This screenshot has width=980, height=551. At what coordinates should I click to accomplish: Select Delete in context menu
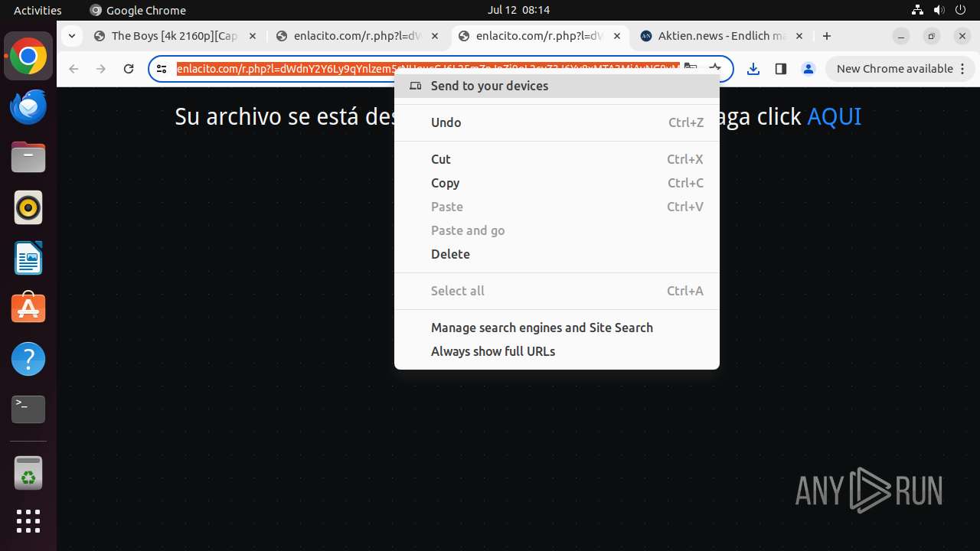557,254
